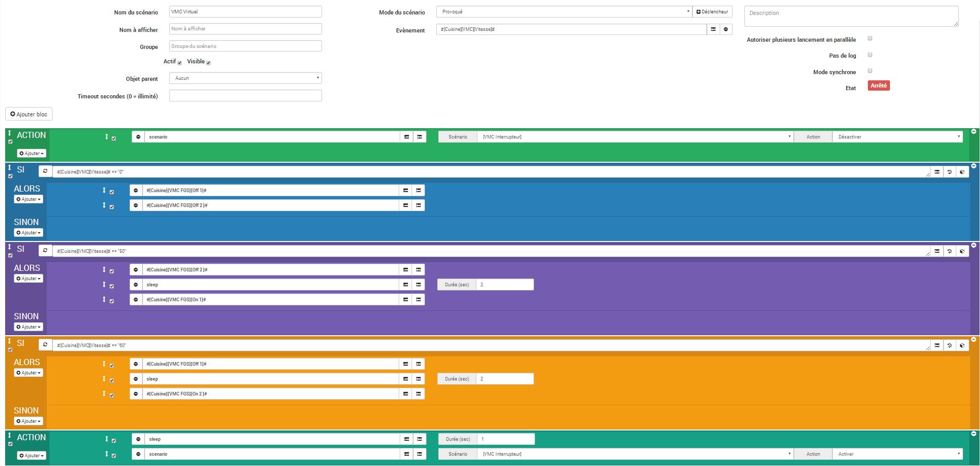This screenshot has height=466, width=980.
Task: Click Durée field of purple block sleep
Action: pos(505,285)
